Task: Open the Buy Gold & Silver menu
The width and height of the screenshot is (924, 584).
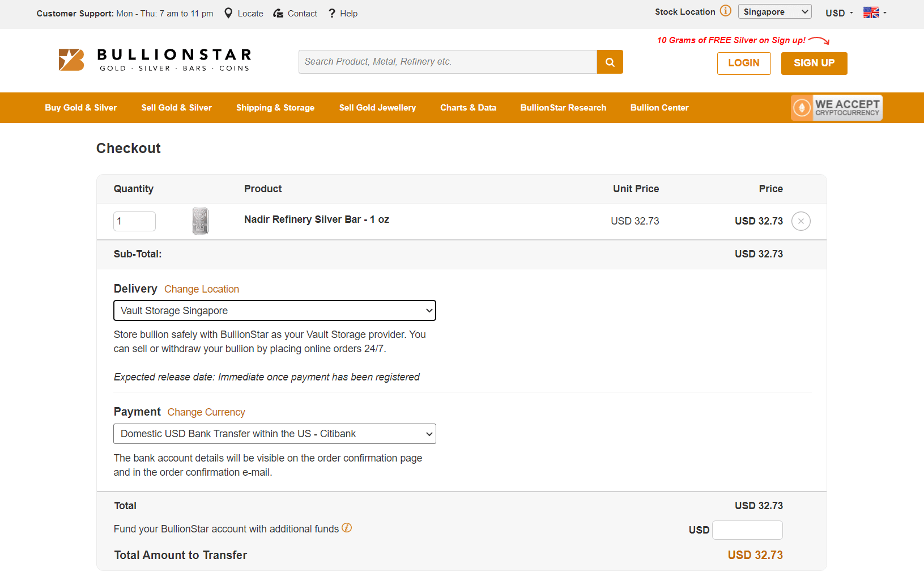Action: click(81, 108)
